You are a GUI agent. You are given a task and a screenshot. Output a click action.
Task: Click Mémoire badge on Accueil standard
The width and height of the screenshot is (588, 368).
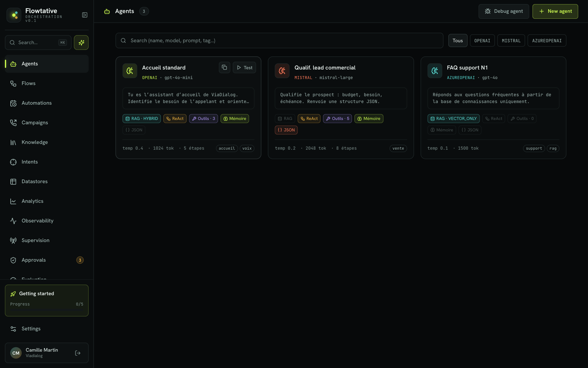point(234,119)
